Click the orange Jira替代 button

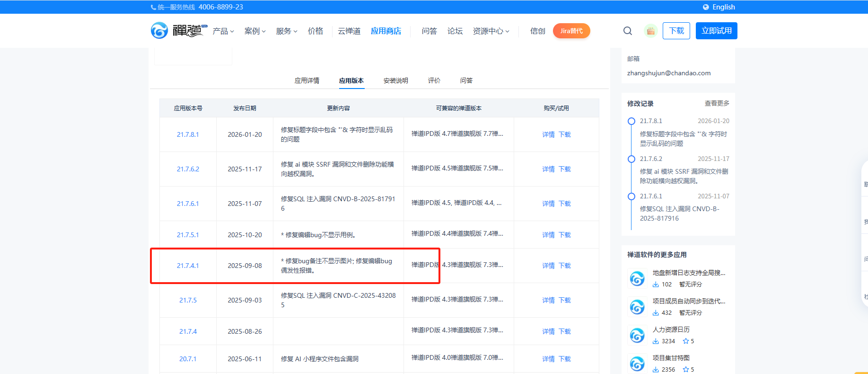click(x=571, y=31)
